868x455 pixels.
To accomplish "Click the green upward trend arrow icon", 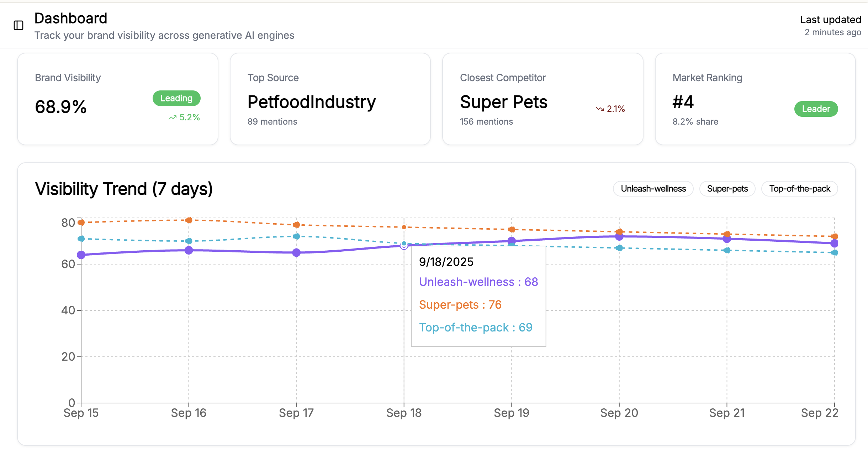I will click(173, 117).
